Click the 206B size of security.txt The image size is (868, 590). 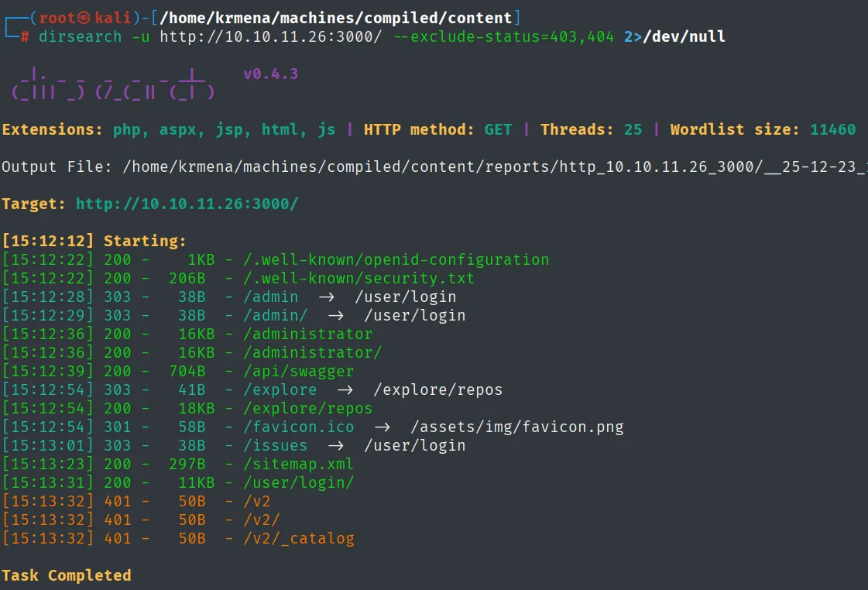click(187, 278)
